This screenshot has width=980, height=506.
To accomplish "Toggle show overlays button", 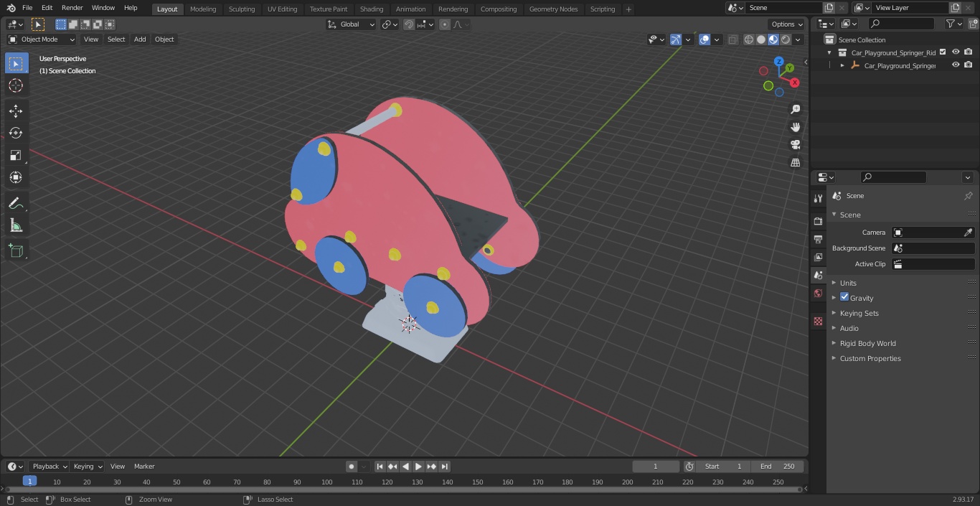I will pos(705,39).
